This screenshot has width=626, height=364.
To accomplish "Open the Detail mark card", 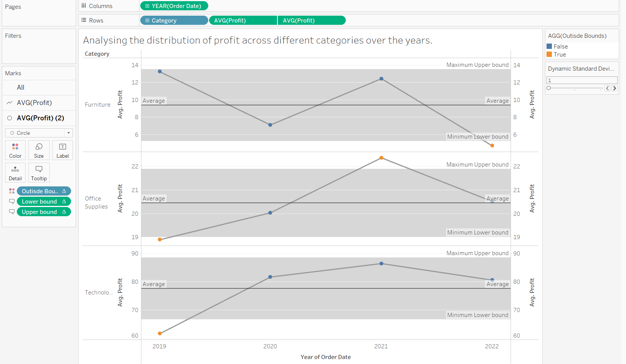I will (x=15, y=173).
